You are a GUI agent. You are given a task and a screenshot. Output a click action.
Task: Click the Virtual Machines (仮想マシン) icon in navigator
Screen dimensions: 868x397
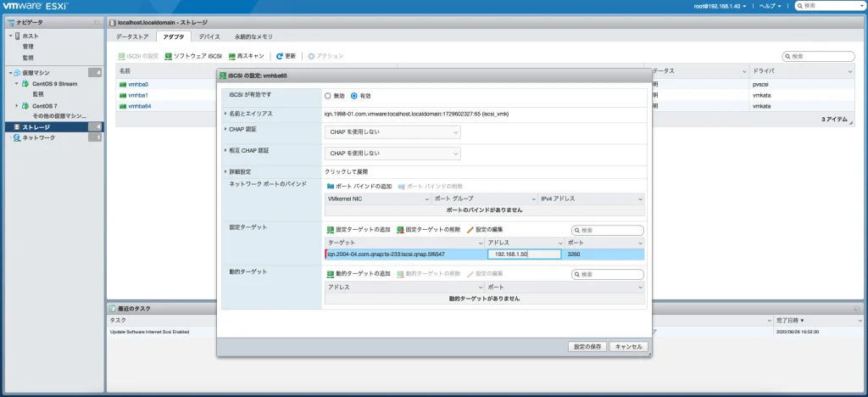(18, 73)
